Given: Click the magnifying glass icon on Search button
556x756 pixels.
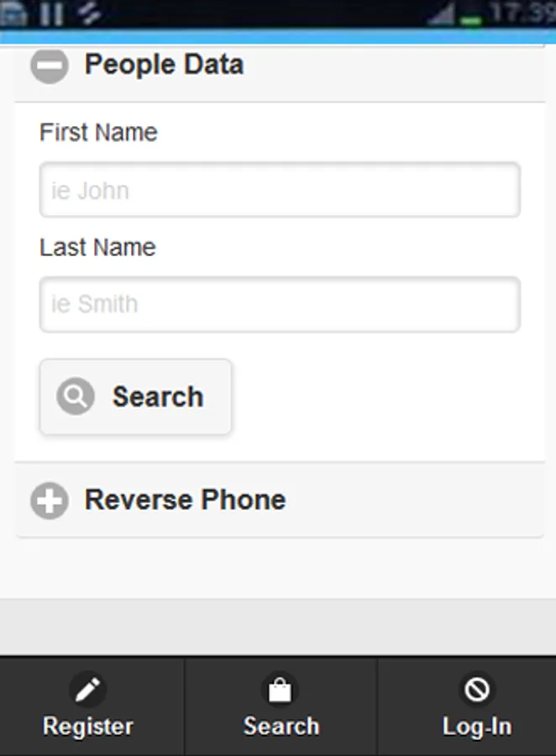Looking at the screenshot, I should pos(76,396).
